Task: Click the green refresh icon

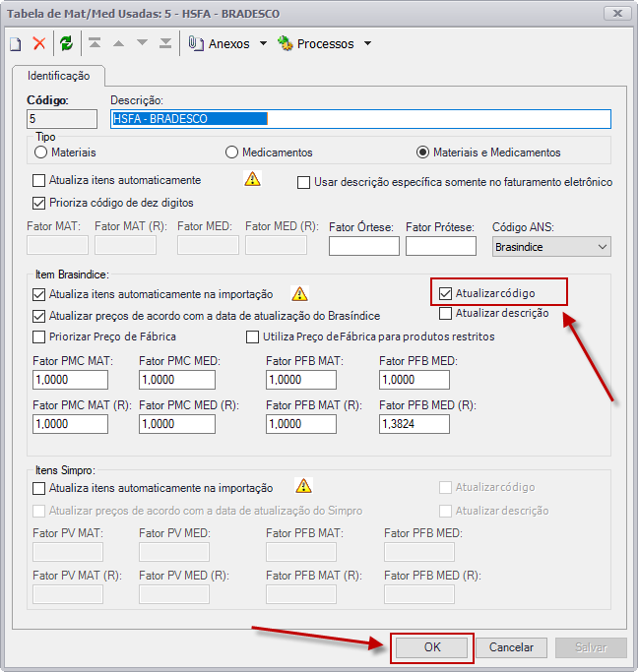Action: 67,43
